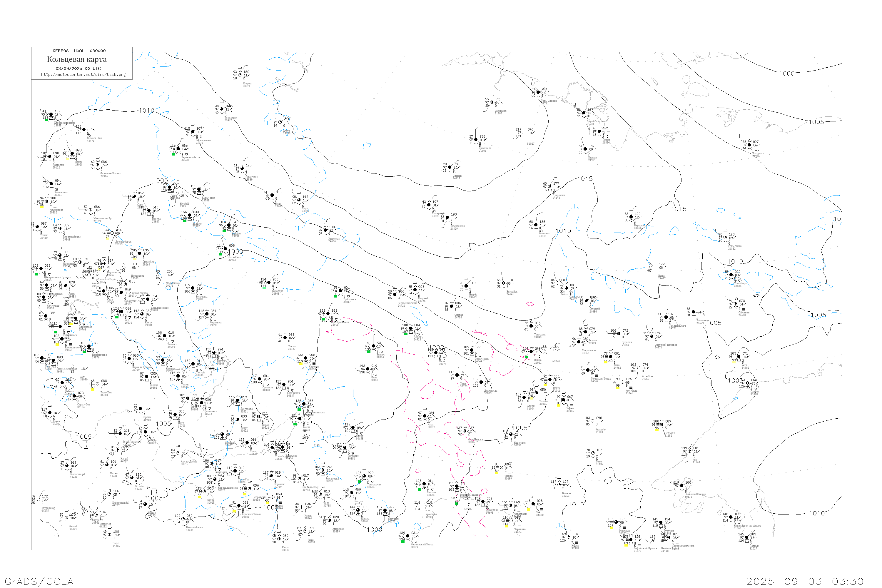Viewport: 882px width, 588px height.
Task: Click the 2025-09-03-03:30 timestamp at bottom right
Action: coord(805,581)
